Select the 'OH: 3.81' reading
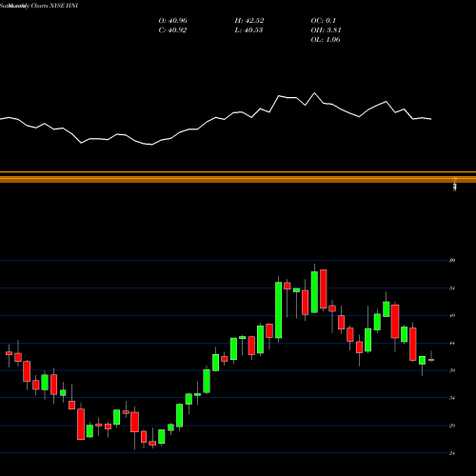The image size is (476, 476). (326, 30)
